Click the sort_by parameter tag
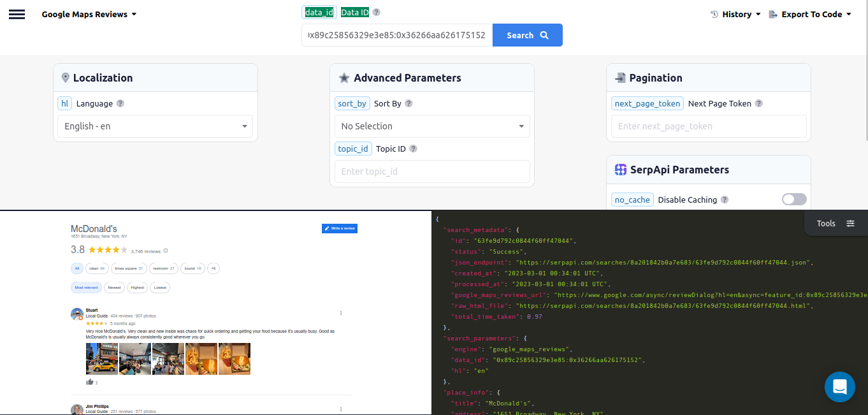The height and width of the screenshot is (415, 868). [352, 103]
